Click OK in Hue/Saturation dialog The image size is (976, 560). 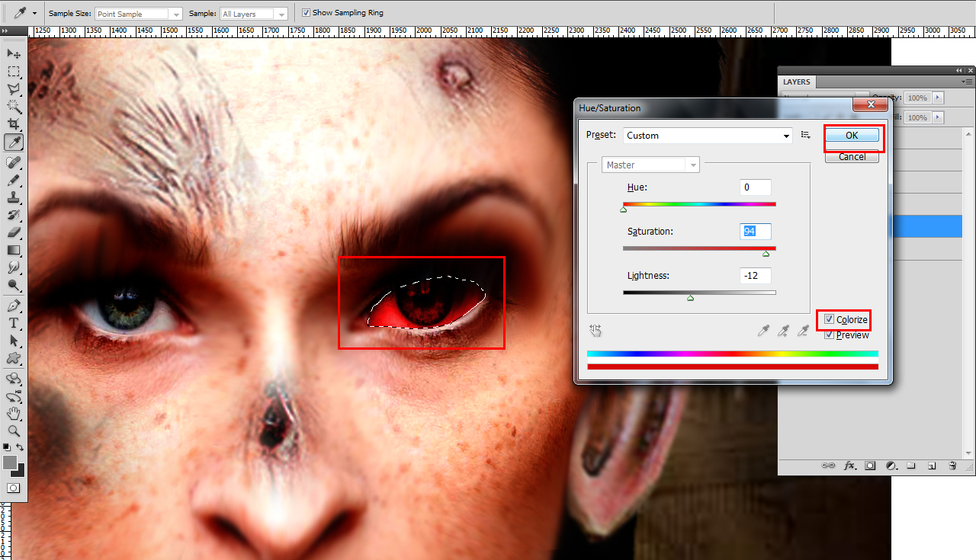click(x=852, y=135)
